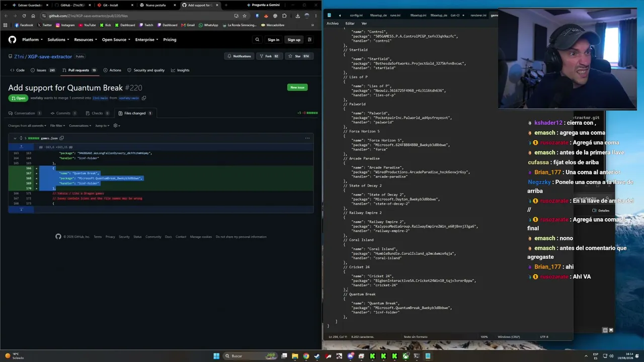Open XGP-save-extractor repository link
This screenshot has height=362, width=644.
pos(50,56)
